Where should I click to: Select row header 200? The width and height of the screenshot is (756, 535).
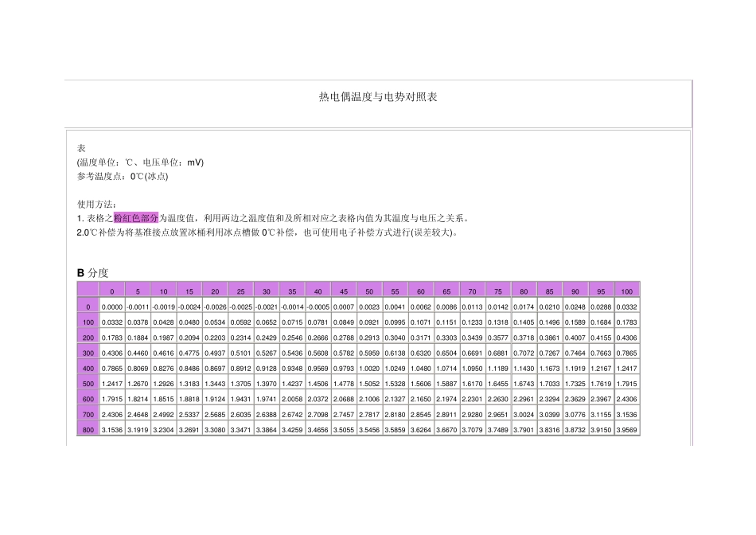(88, 338)
